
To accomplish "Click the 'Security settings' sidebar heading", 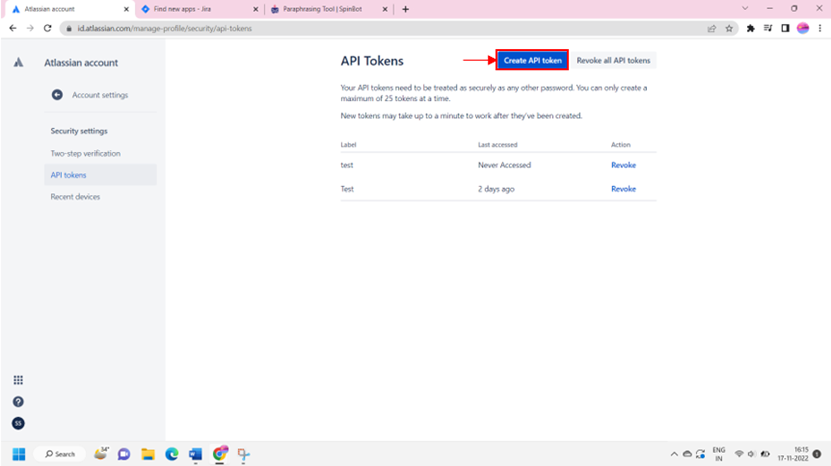I will click(x=79, y=131).
